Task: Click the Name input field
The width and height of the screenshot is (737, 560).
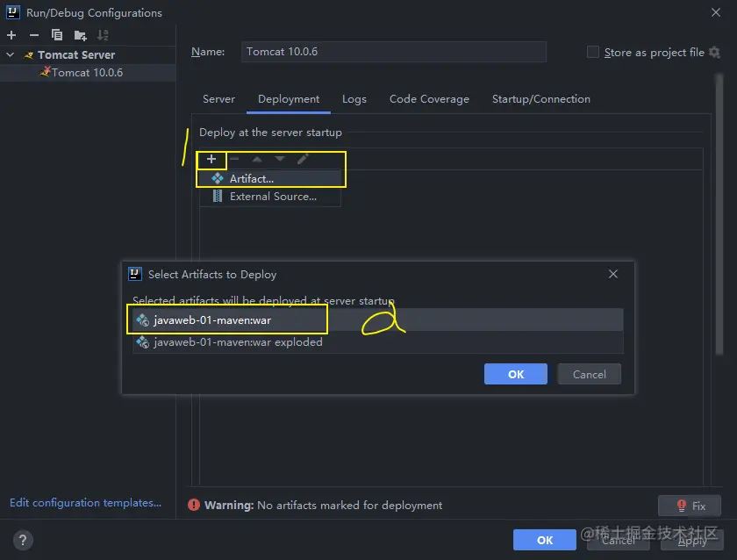Action: [393, 52]
